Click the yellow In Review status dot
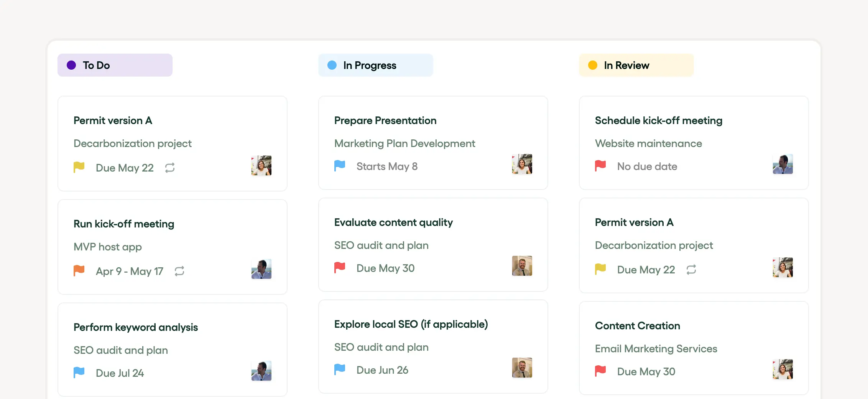This screenshot has height=399, width=868. pyautogui.click(x=593, y=65)
